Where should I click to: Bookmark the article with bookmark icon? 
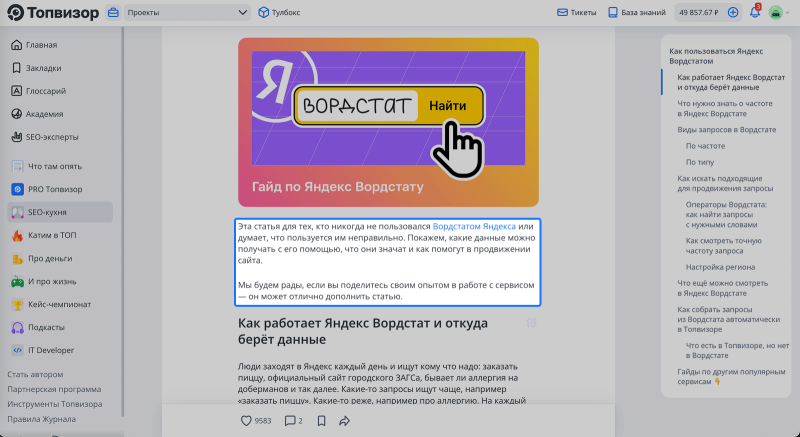[321, 421]
